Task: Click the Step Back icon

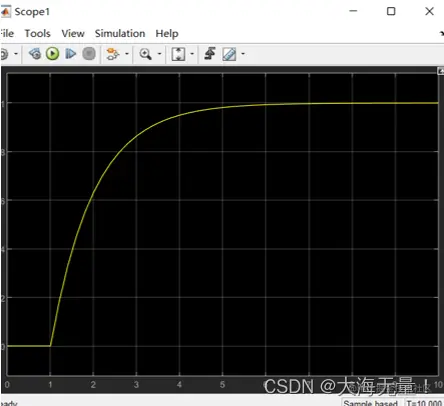Action: coord(35,54)
